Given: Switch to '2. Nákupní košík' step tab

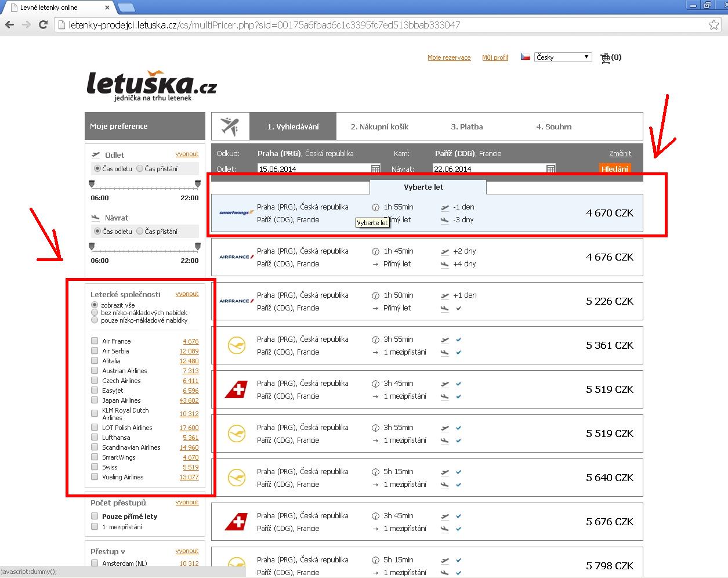Looking at the screenshot, I should [379, 127].
